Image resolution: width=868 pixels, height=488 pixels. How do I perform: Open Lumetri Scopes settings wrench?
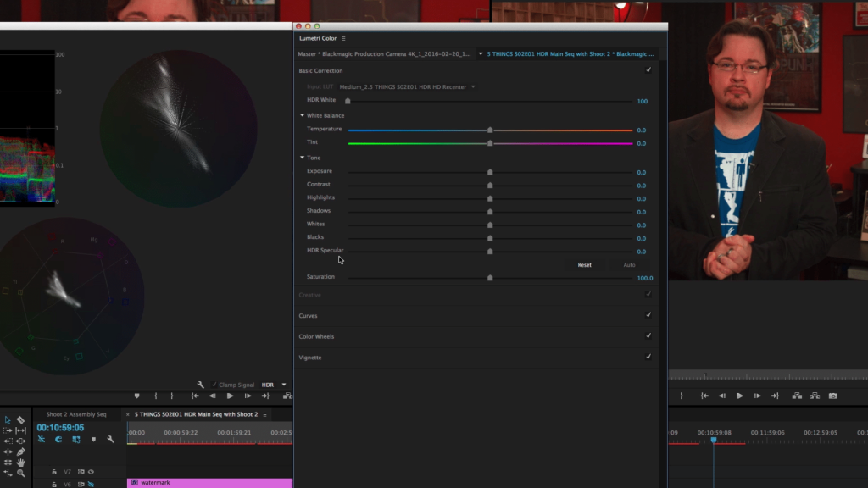[x=200, y=385]
